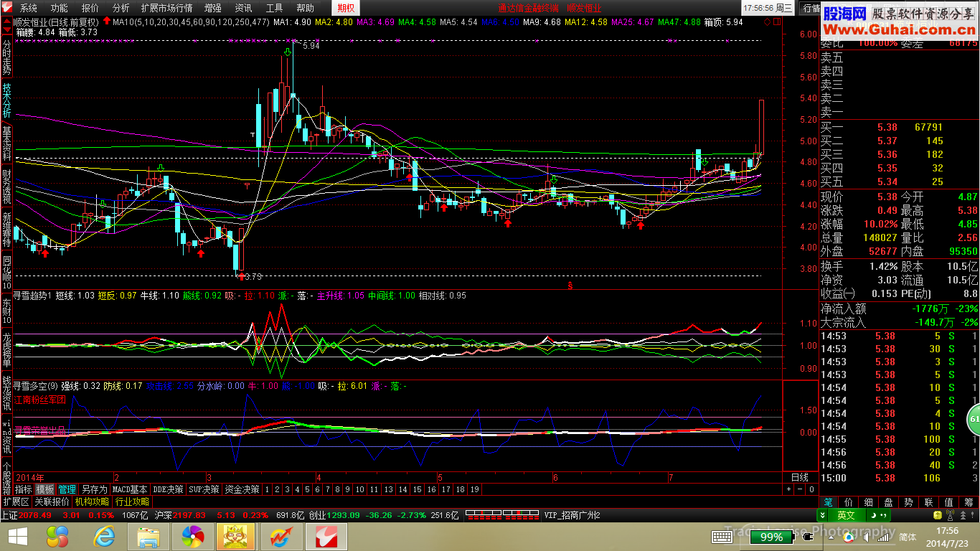The height and width of the screenshot is (551, 980).
Task: Open File Explorer folder in taskbar
Action: point(149,537)
